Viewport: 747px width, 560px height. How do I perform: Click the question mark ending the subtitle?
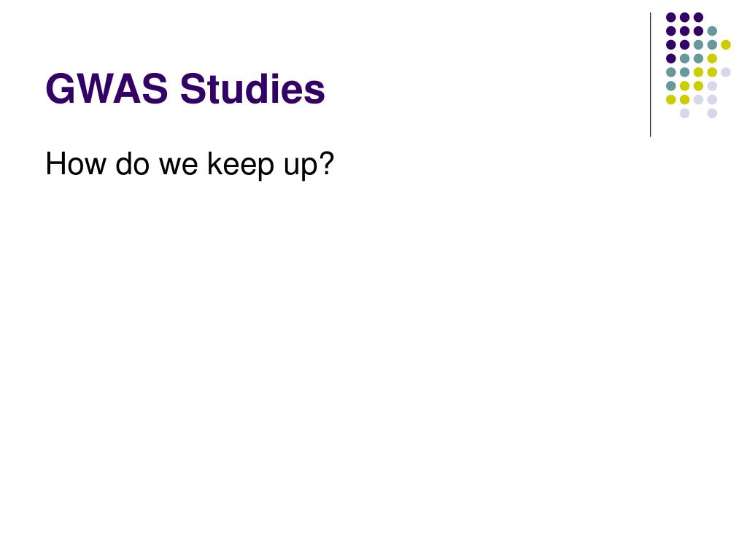[327, 163]
